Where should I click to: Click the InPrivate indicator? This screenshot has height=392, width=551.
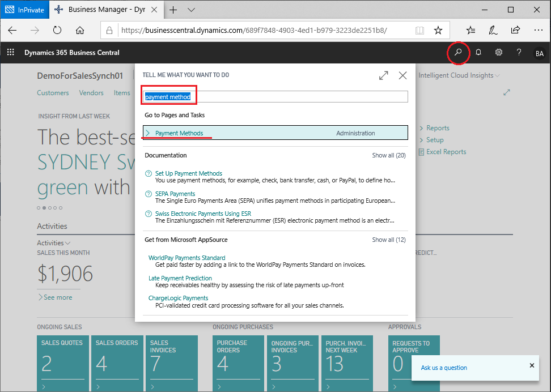pos(24,10)
